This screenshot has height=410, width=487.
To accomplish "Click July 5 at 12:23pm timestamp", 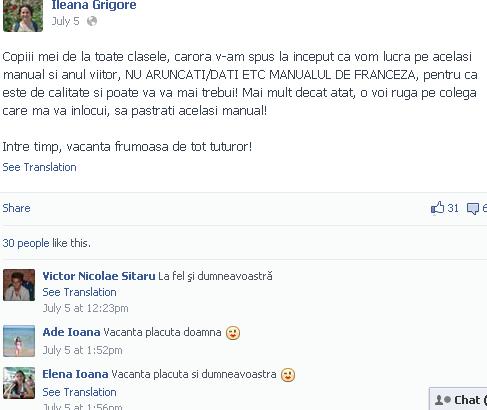I will [x=85, y=308].
